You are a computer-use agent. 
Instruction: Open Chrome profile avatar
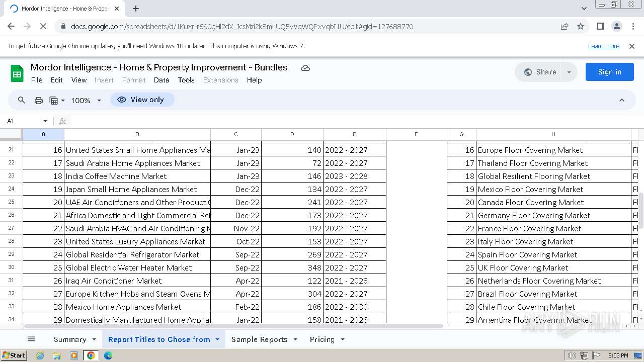point(617,26)
